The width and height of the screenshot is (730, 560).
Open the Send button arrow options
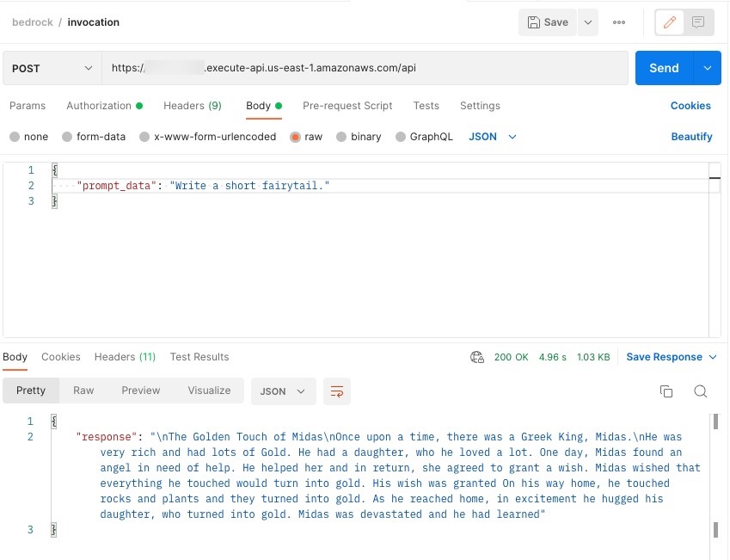708,68
